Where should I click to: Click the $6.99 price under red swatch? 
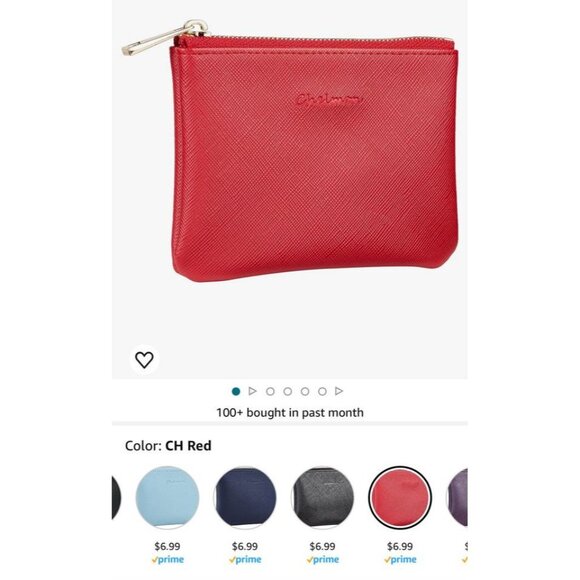tap(400, 546)
